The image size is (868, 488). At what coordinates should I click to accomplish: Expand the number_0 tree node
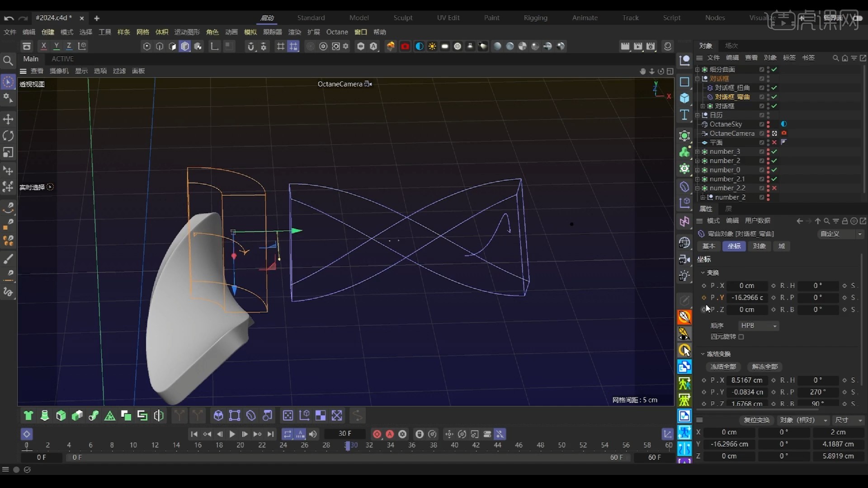[x=697, y=170]
